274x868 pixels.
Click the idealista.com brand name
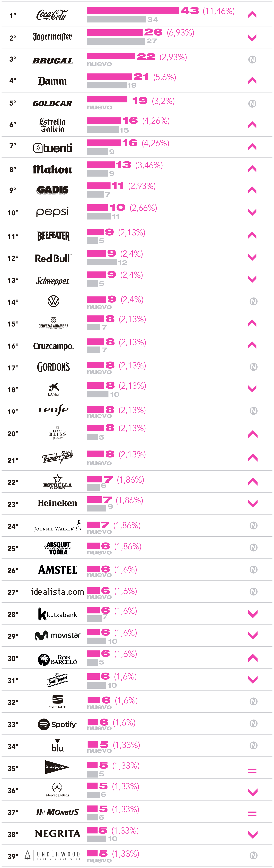tap(58, 591)
